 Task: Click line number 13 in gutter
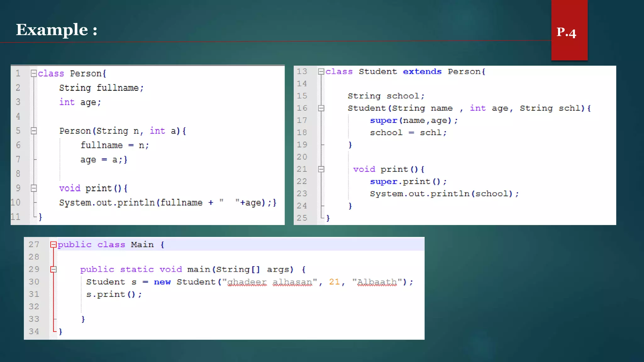tap(302, 72)
